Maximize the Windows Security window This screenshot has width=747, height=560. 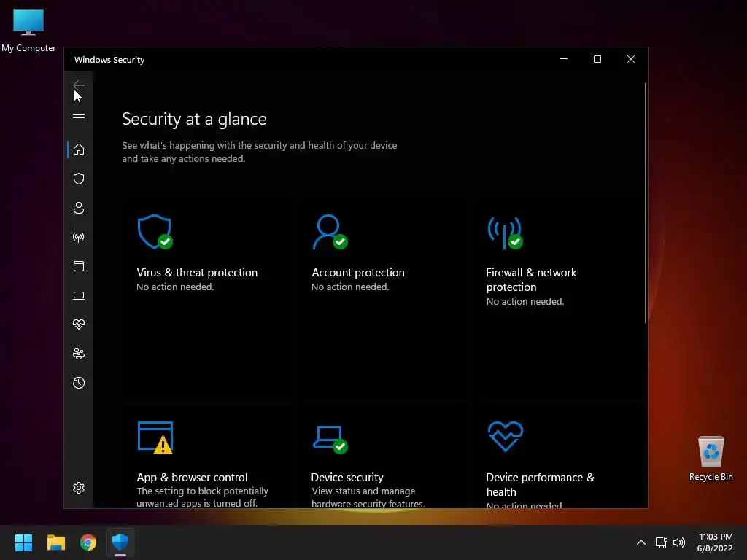pos(597,59)
